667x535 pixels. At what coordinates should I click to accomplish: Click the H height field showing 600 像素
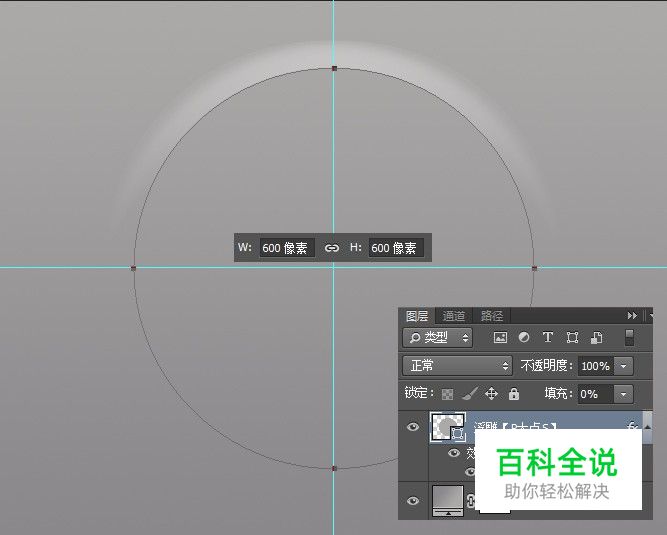(x=396, y=248)
